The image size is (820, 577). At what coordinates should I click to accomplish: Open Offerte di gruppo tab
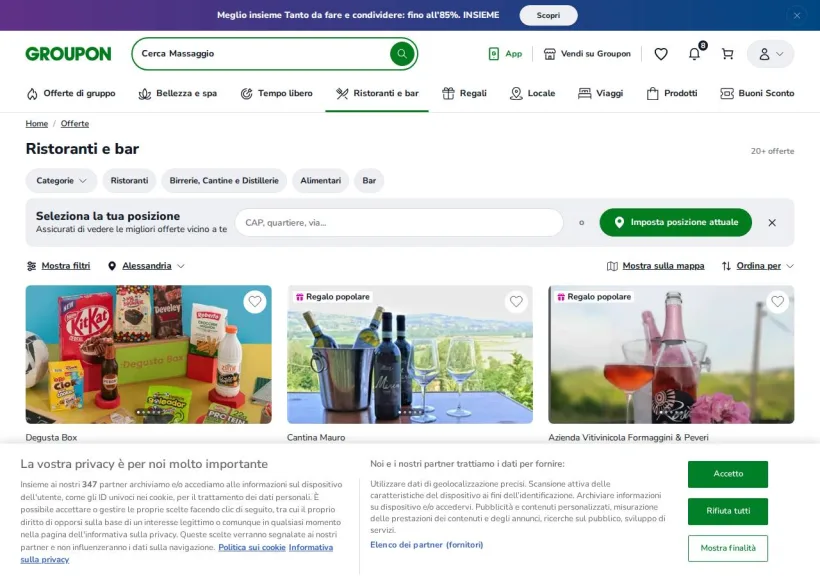click(71, 94)
